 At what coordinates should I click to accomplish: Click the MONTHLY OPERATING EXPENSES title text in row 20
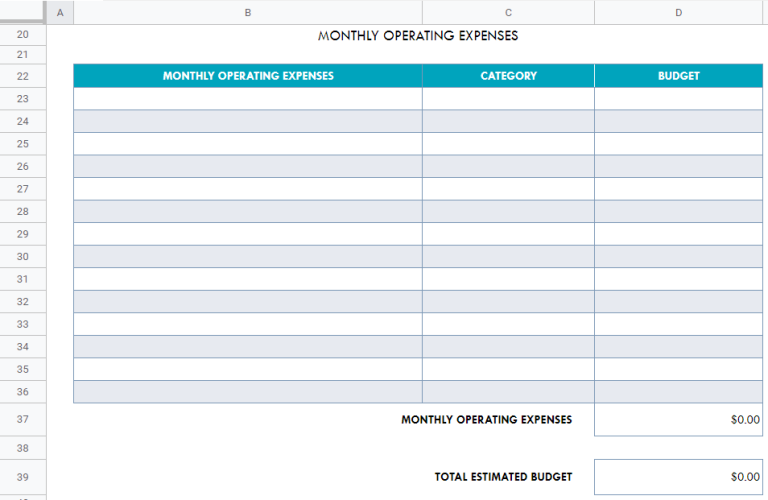point(418,36)
